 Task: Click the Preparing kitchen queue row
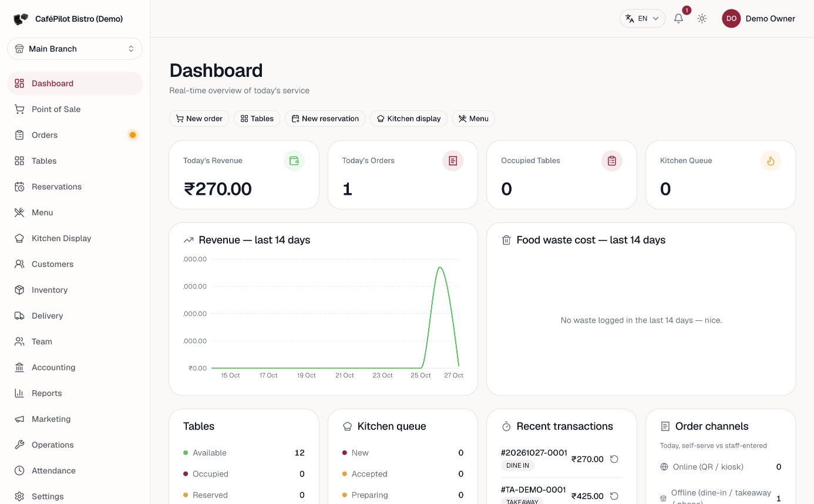pos(403,495)
